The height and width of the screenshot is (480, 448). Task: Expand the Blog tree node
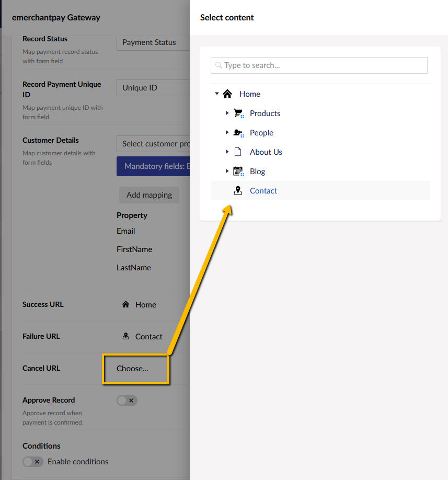coord(227,171)
